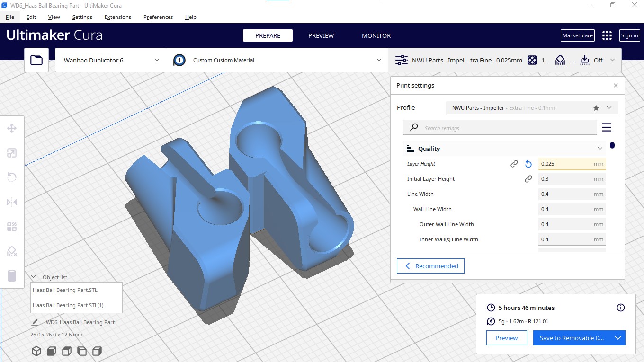Reset Layer Height with revert arrow
Image resolution: width=644 pixels, height=362 pixels.
point(528,164)
